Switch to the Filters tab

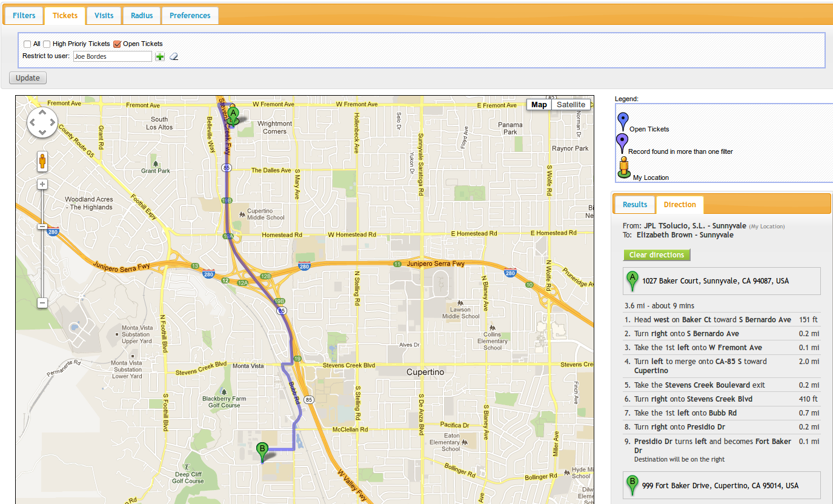[x=24, y=16]
